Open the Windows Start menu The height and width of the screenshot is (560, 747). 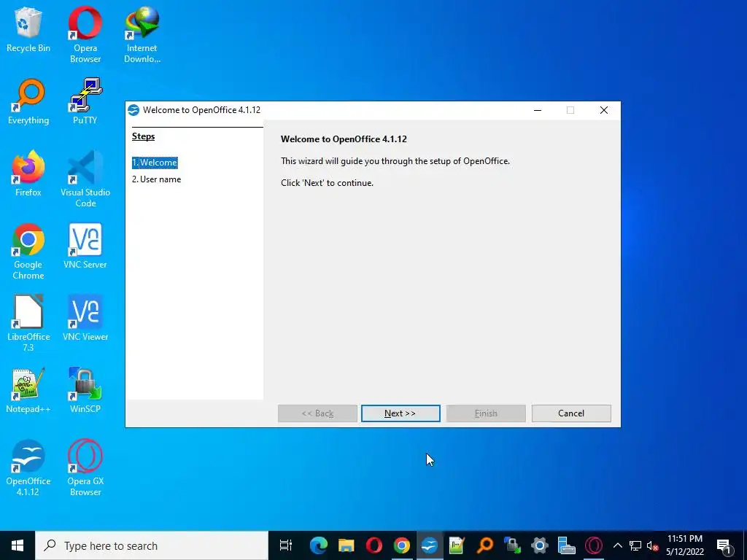(x=18, y=545)
